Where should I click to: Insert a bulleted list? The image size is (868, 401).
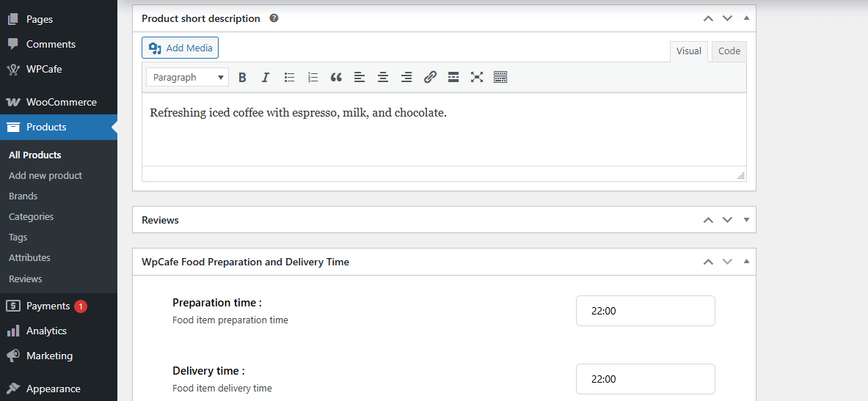pyautogui.click(x=289, y=77)
